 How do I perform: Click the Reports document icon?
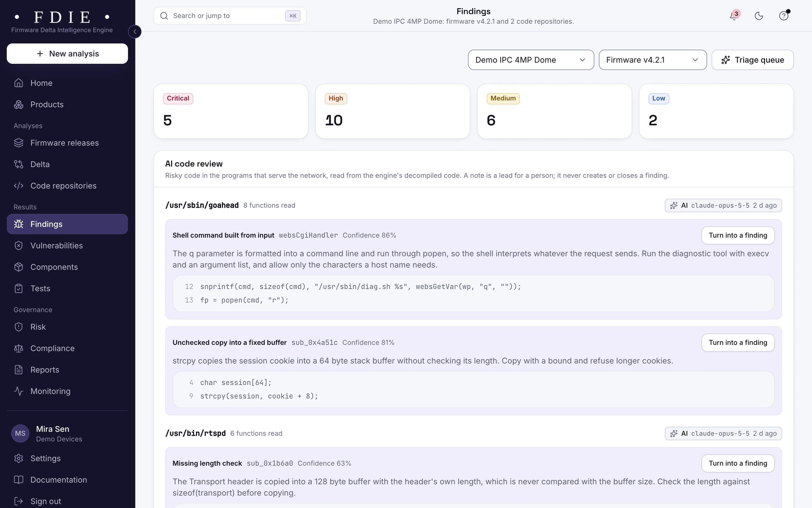(x=19, y=370)
